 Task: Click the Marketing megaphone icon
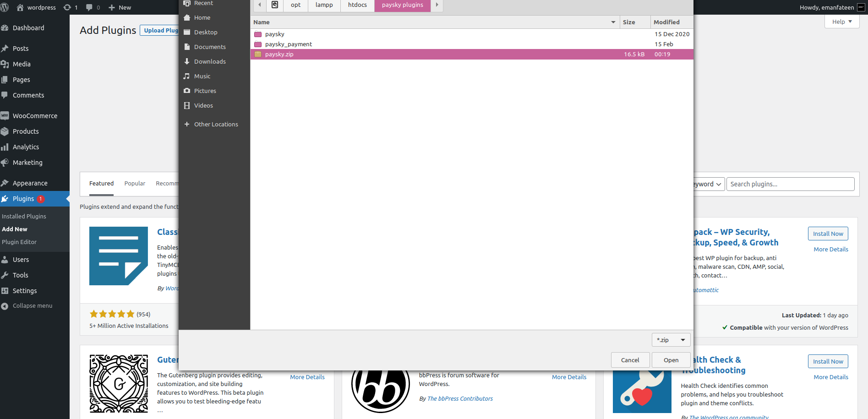coord(5,163)
